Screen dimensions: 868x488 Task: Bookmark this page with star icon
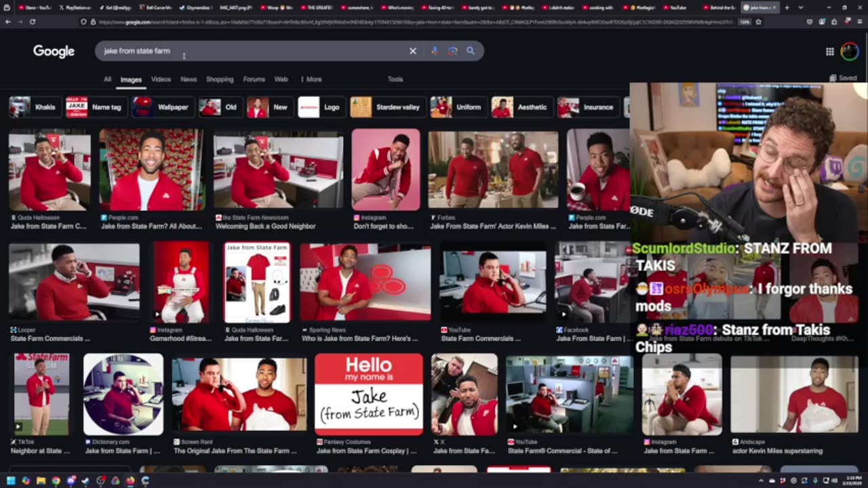(x=758, y=22)
